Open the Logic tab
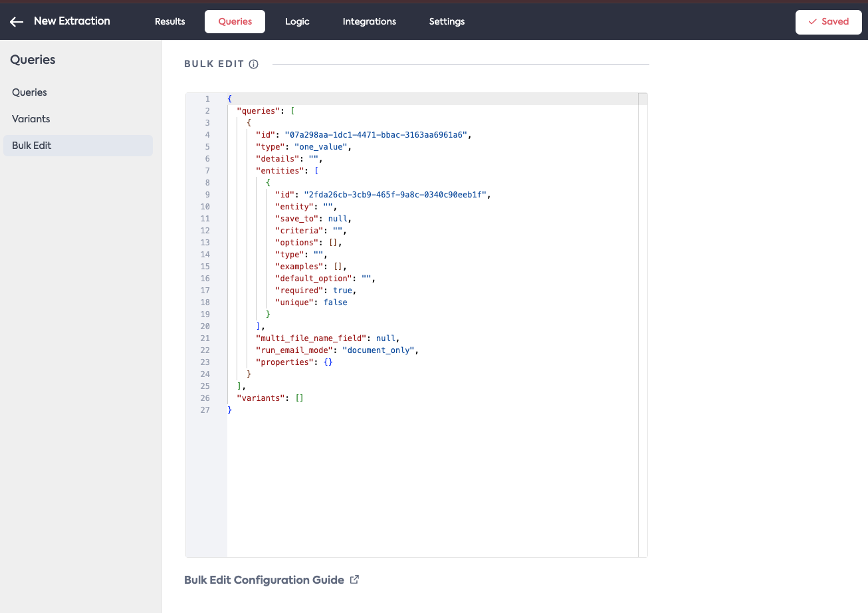The height and width of the screenshot is (613, 868). (x=297, y=21)
